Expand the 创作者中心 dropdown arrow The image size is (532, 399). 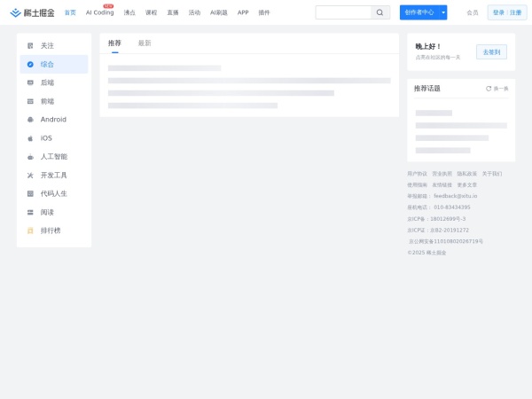pyautogui.click(x=442, y=12)
